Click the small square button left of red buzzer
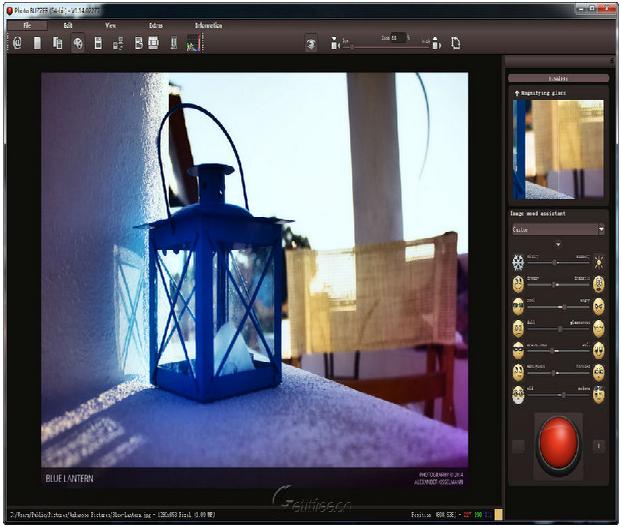The image size is (621, 527). click(x=518, y=446)
